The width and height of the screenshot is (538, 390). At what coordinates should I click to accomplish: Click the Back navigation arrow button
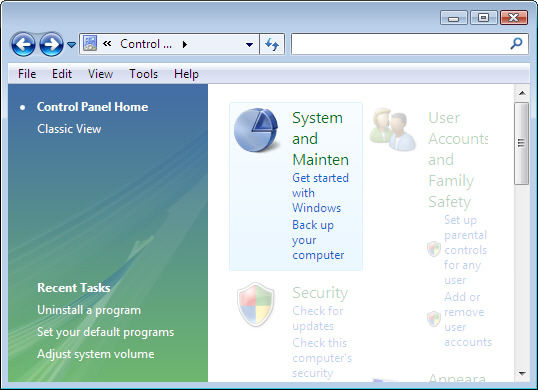click(x=23, y=44)
